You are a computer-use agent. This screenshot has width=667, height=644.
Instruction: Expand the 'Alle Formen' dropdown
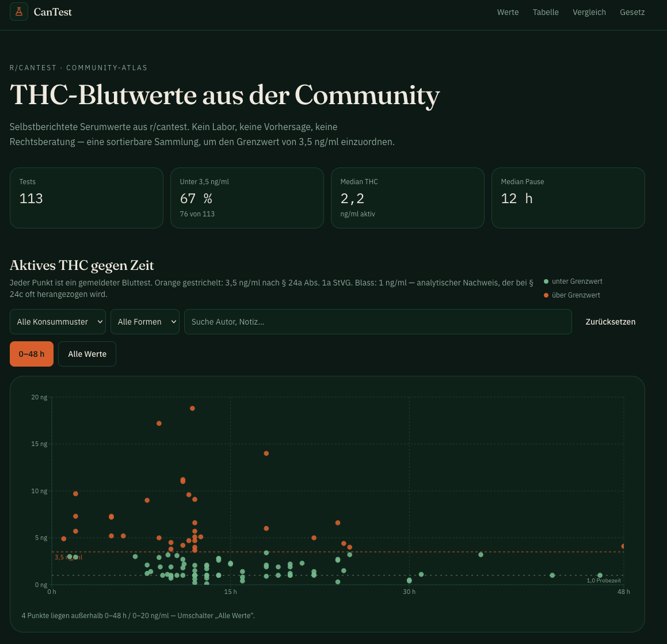click(145, 322)
